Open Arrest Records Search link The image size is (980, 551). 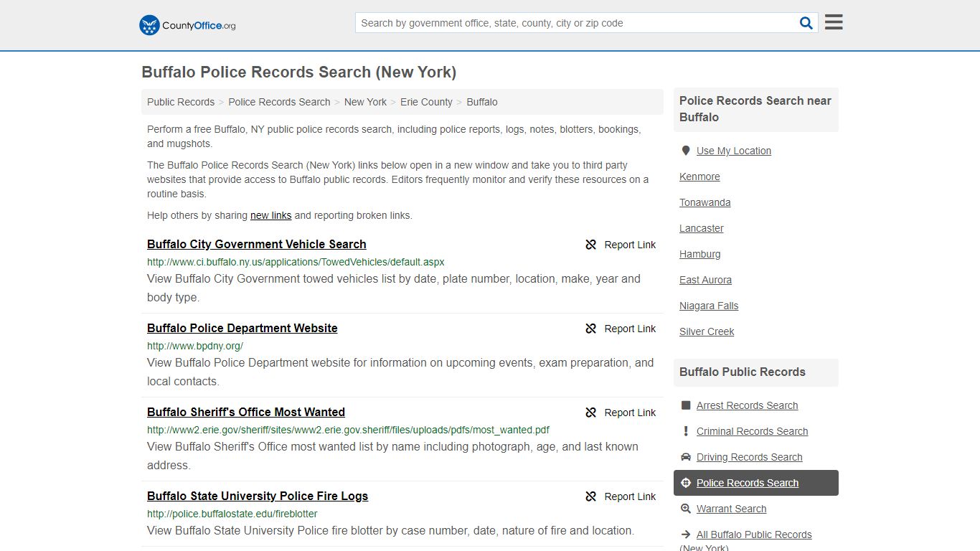tap(748, 405)
